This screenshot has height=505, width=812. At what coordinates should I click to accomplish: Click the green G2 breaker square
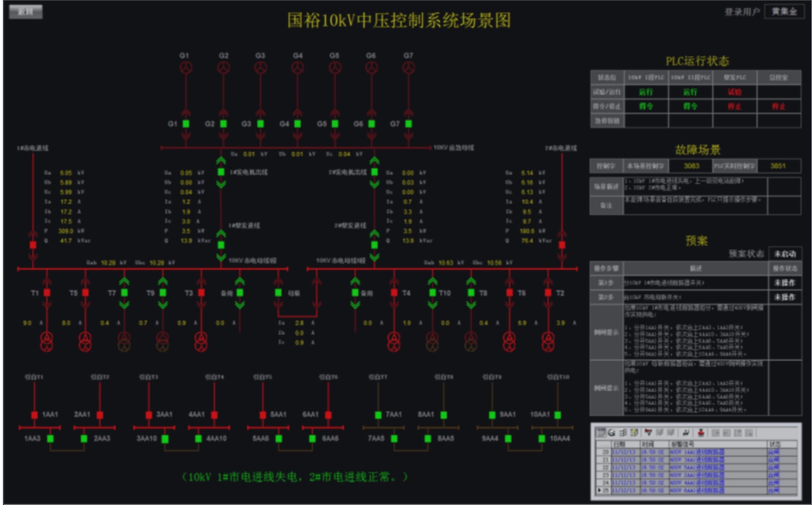tap(223, 124)
